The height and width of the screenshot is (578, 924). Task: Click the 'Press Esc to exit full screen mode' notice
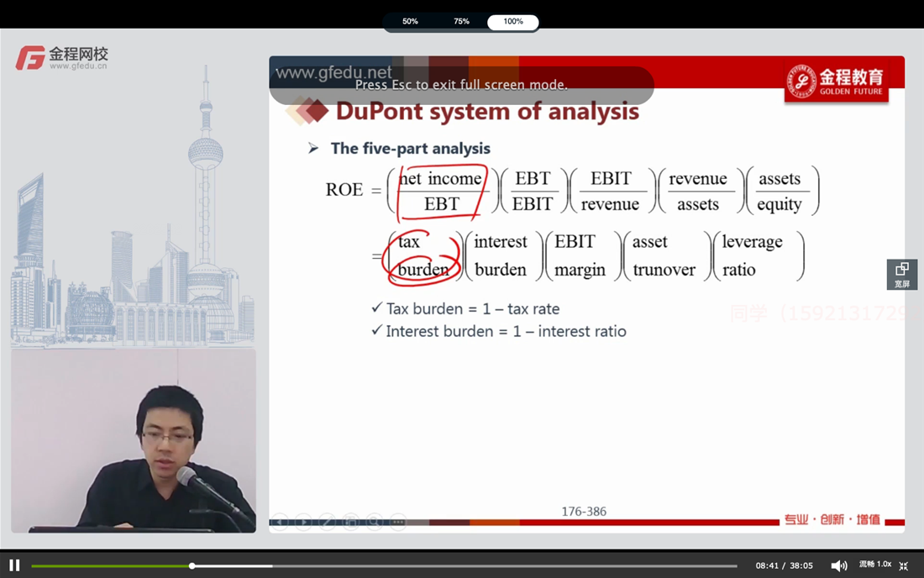(x=461, y=85)
